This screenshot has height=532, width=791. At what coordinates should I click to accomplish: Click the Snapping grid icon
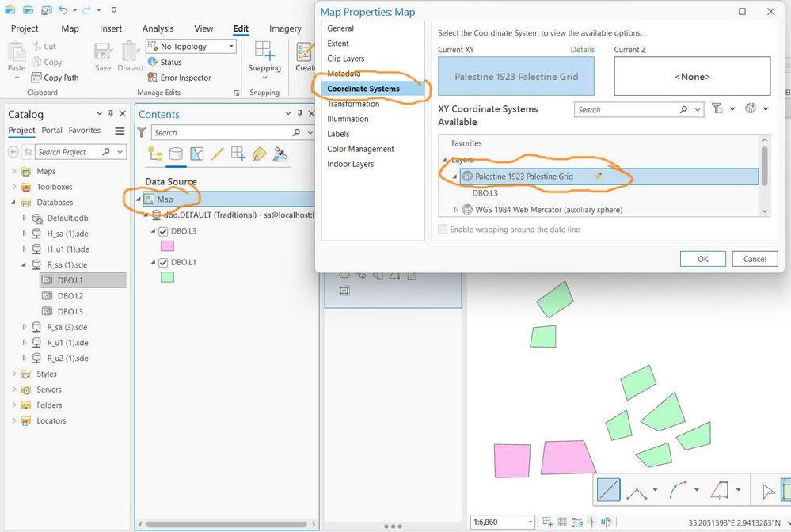(264, 51)
